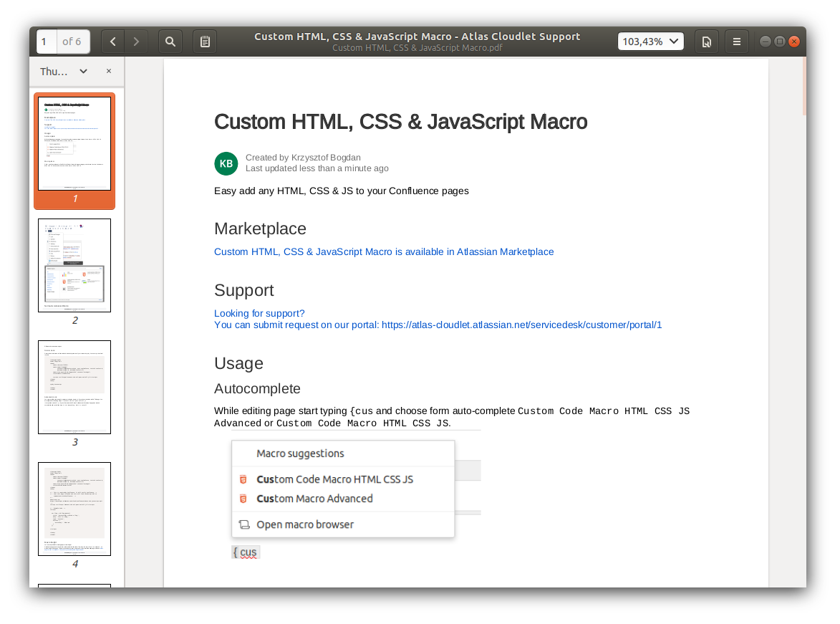Viewport: 840px width, 624px height.
Task: Click 'Open macro browser' entry
Action: tap(305, 525)
